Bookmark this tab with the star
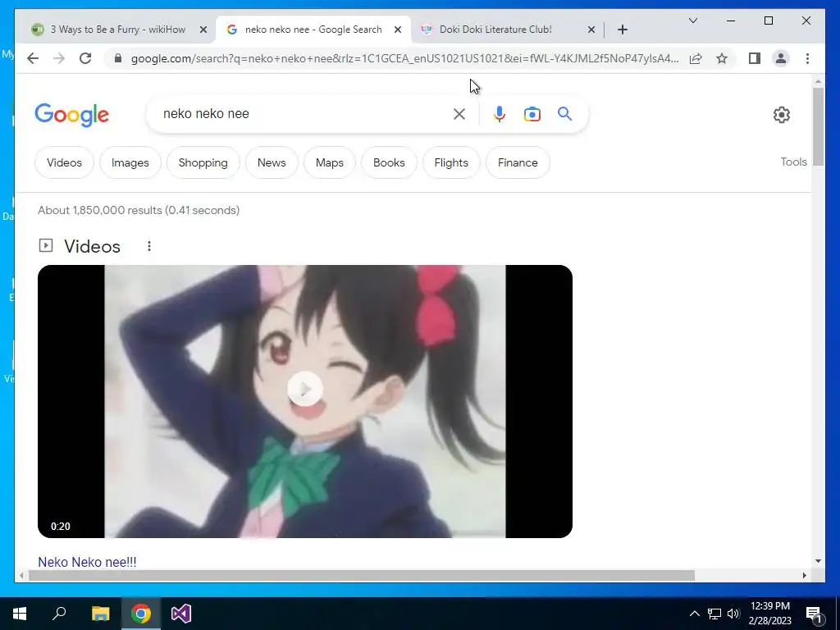This screenshot has height=630, width=840. (x=722, y=58)
